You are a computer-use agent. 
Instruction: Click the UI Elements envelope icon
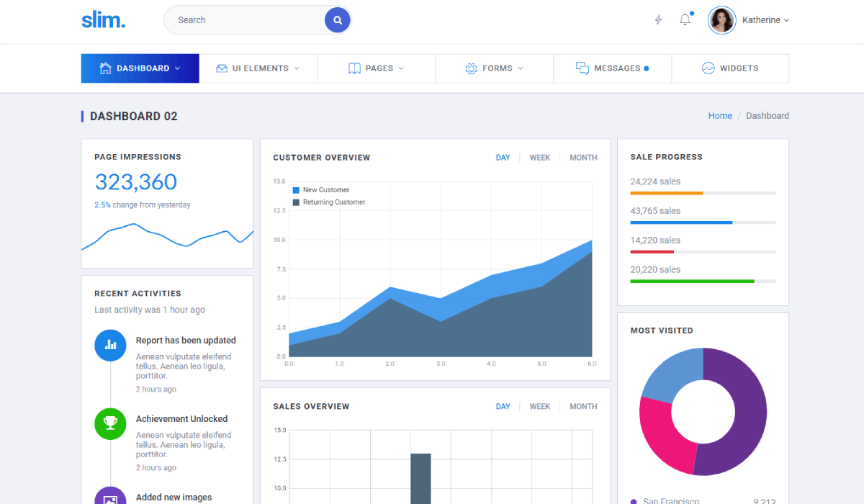(222, 68)
